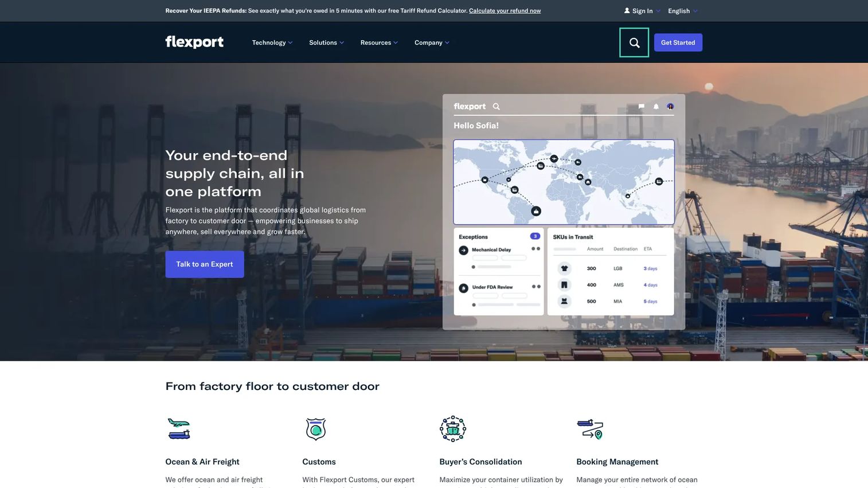The width and height of the screenshot is (868, 488).
Task: Click the search icon in the dashboard preview
Action: click(x=496, y=107)
